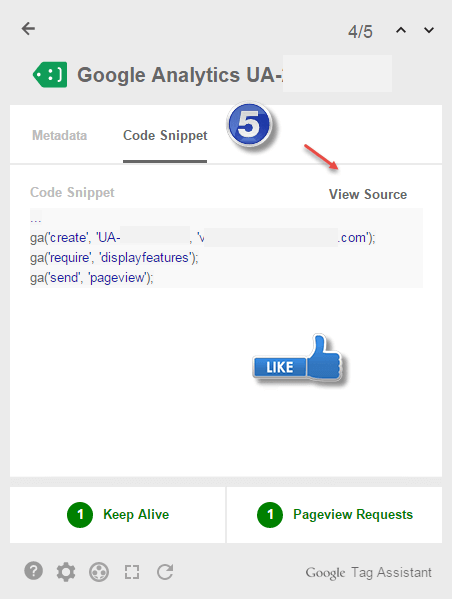Click the Google Tag Assistant logo text
This screenshot has height=599, width=452.
[368, 572]
